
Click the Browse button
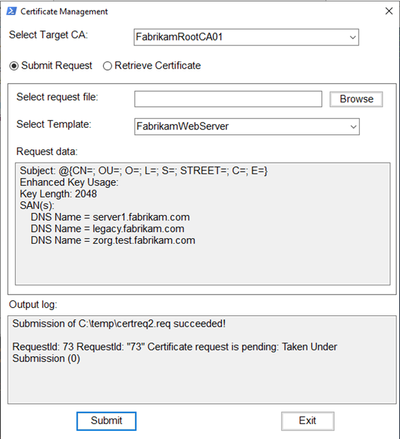coord(356,99)
